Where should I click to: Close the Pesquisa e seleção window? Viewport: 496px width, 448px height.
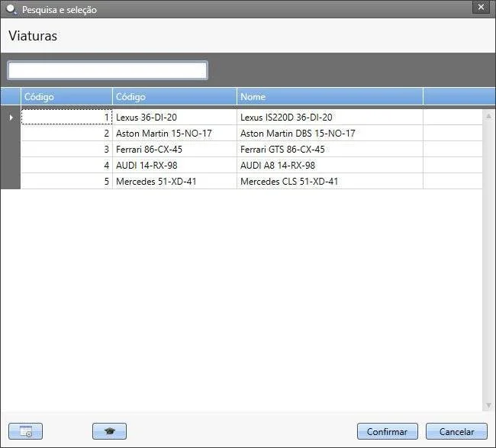tap(481, 7)
